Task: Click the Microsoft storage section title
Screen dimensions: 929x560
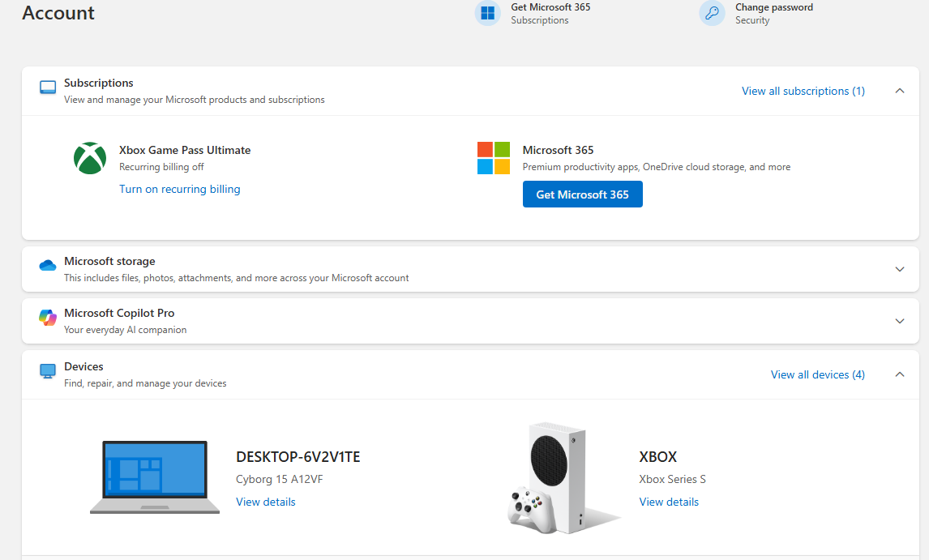Action: pyautogui.click(x=109, y=261)
